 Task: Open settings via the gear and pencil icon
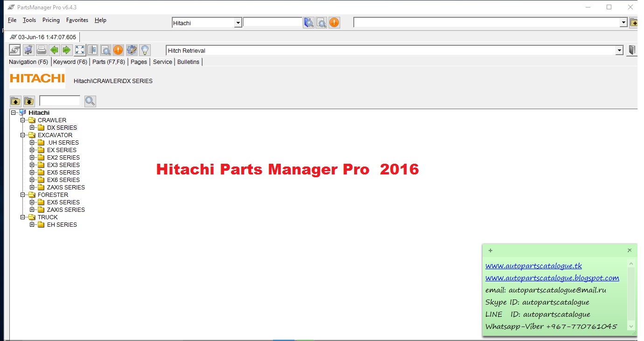132,50
